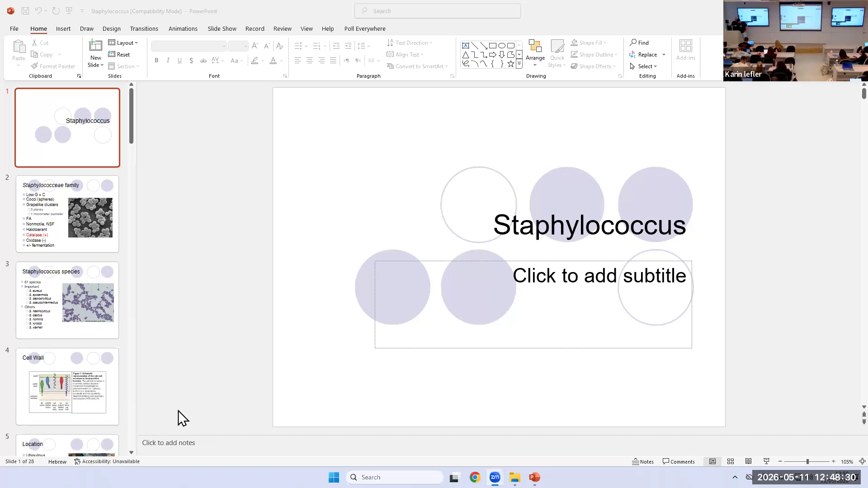The image size is (868, 488).
Task: Open the Comments pane button
Action: click(679, 461)
